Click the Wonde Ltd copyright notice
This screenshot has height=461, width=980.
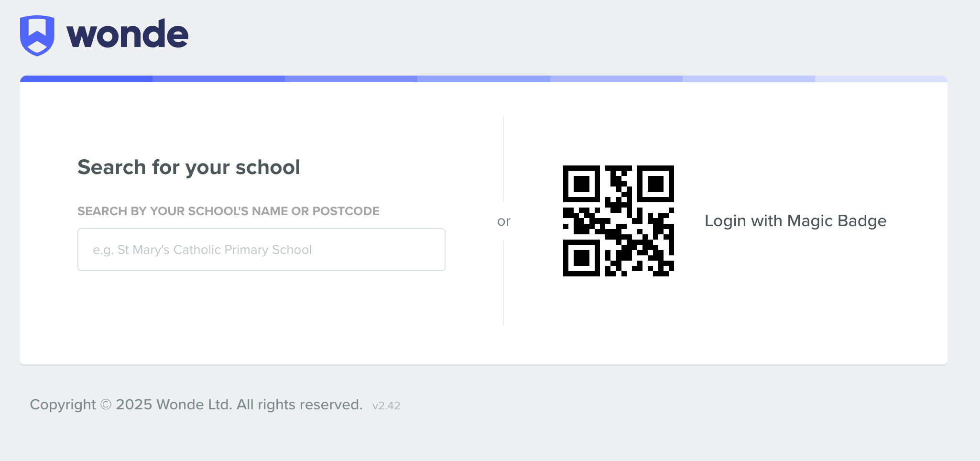(x=196, y=405)
